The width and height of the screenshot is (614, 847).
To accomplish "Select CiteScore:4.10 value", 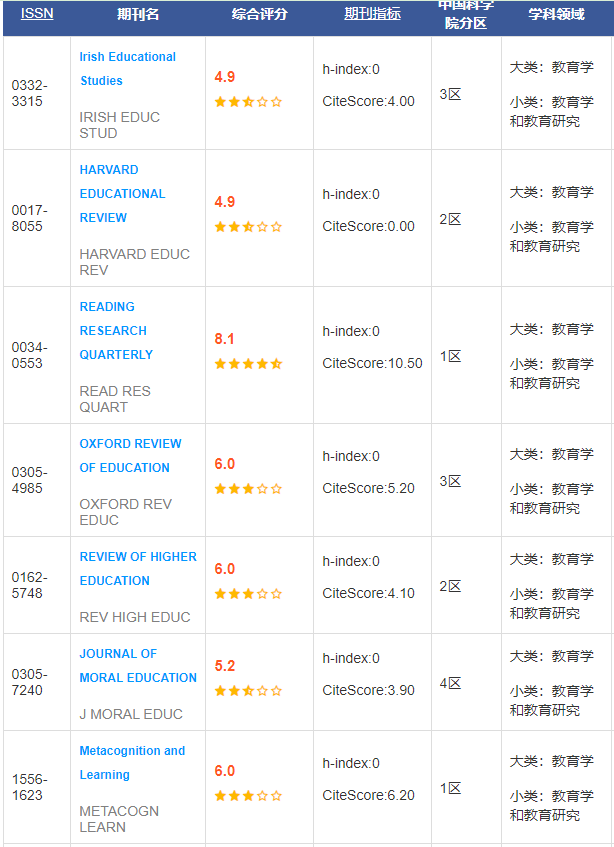I will (368, 593).
